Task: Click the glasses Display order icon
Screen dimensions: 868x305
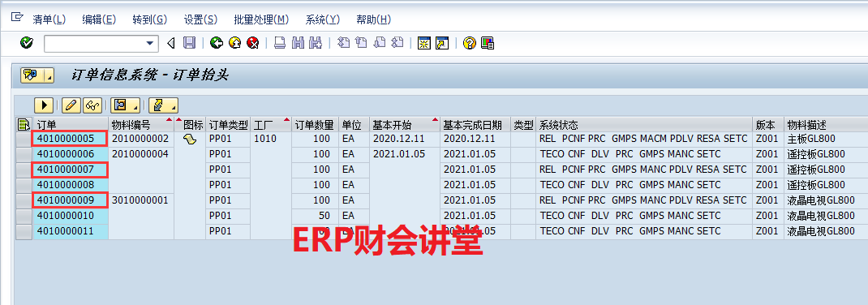Action: tap(92, 105)
